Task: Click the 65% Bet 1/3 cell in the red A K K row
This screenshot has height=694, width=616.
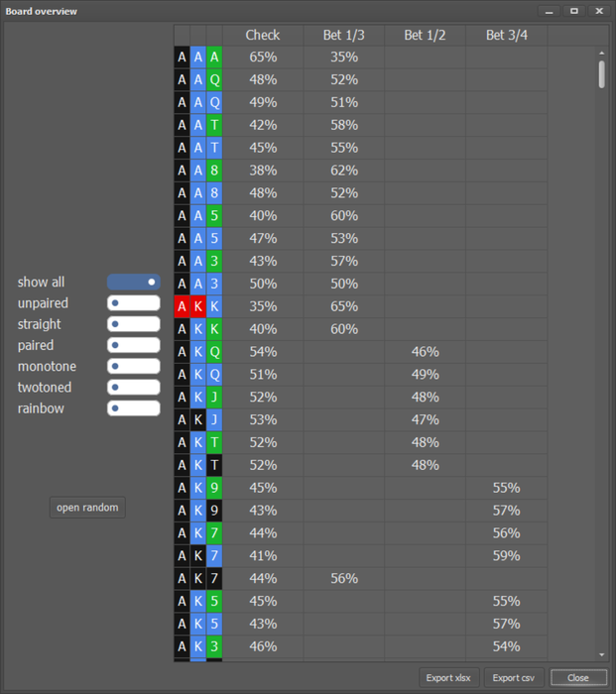Action: coord(344,306)
